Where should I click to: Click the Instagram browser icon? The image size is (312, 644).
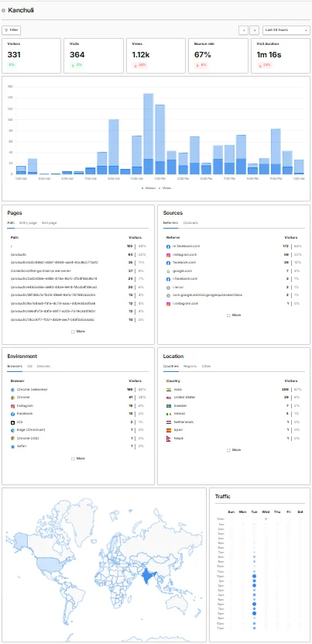click(12, 406)
